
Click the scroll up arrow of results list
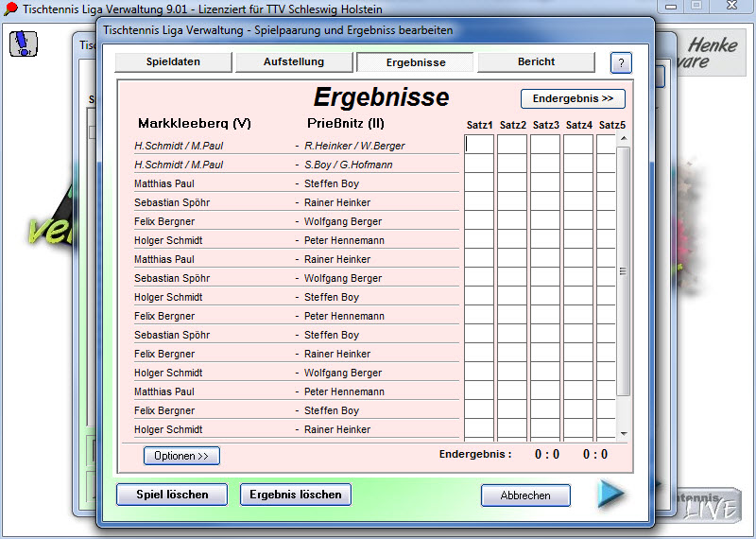tap(623, 140)
